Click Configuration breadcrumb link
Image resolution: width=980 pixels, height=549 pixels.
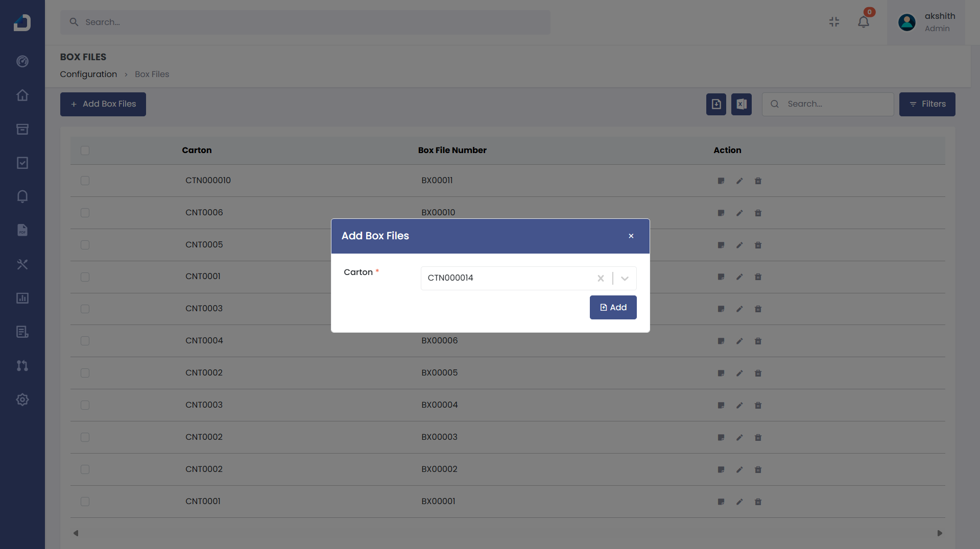pyautogui.click(x=88, y=74)
